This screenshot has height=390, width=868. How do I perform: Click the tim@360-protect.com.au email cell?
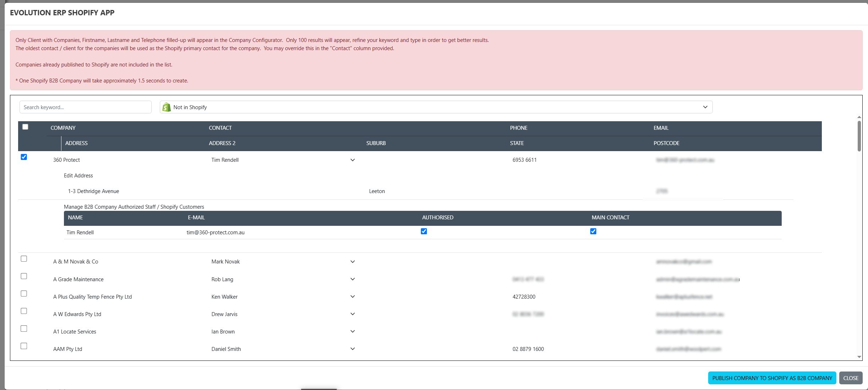216,233
